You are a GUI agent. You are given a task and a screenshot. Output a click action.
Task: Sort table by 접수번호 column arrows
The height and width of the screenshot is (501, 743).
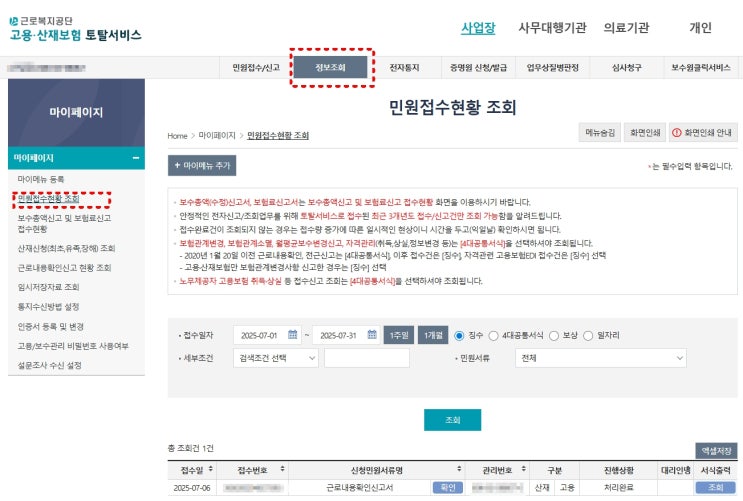pyautogui.click(x=282, y=469)
